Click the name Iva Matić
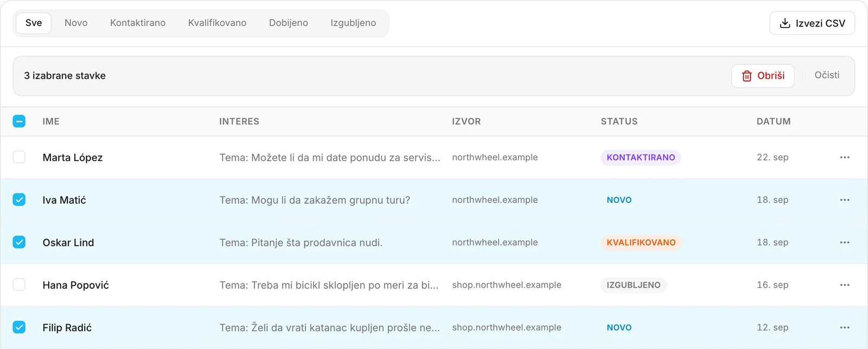The image size is (868, 349). point(65,200)
